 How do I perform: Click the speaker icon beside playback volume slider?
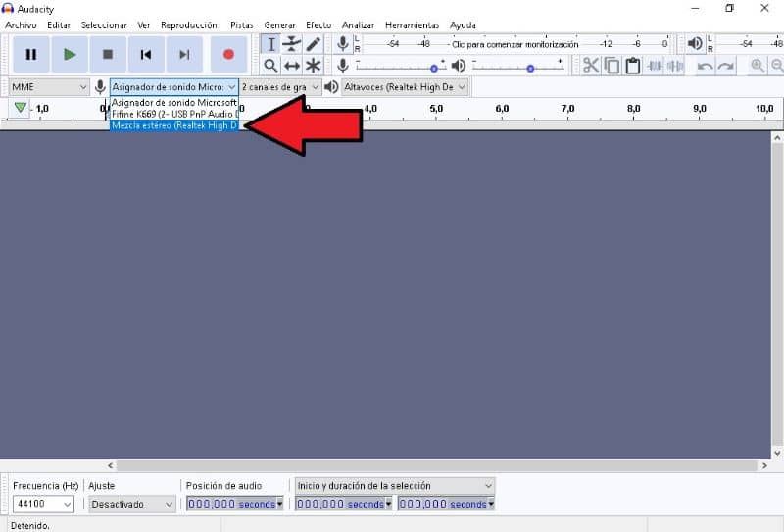point(458,66)
